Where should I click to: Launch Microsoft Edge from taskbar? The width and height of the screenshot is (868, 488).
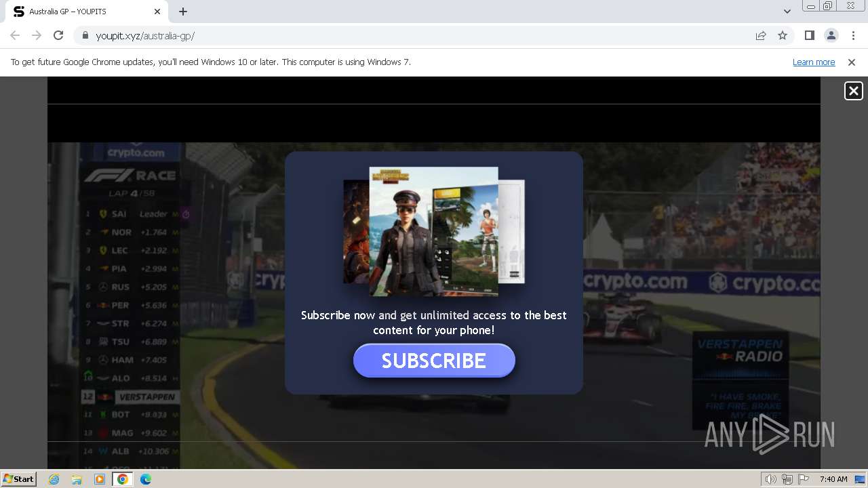tap(146, 479)
